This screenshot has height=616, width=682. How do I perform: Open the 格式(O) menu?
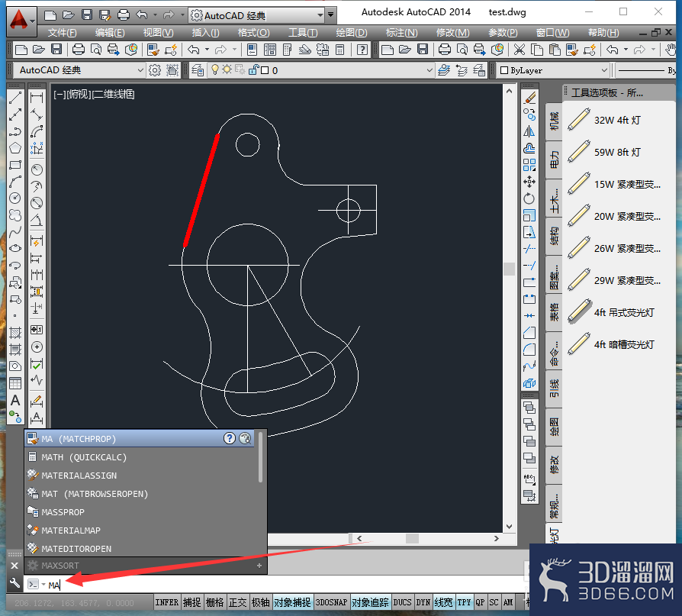253,33
